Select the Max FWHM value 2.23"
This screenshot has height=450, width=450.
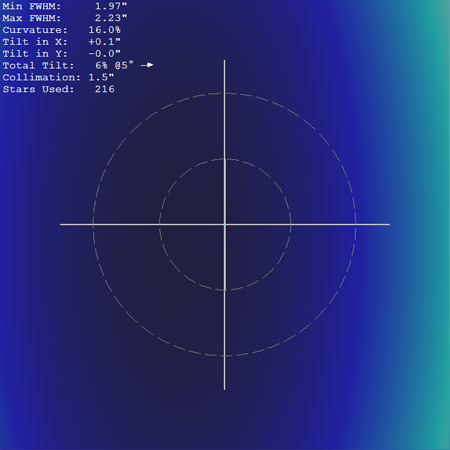111,18
